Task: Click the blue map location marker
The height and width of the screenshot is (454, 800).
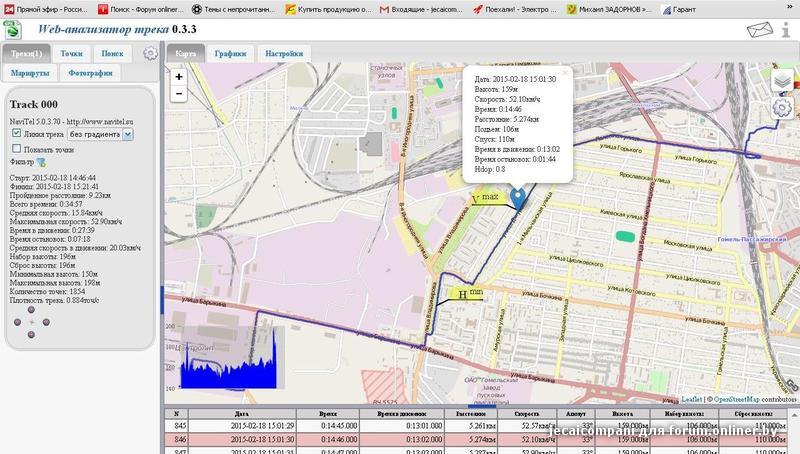Action: [x=518, y=198]
